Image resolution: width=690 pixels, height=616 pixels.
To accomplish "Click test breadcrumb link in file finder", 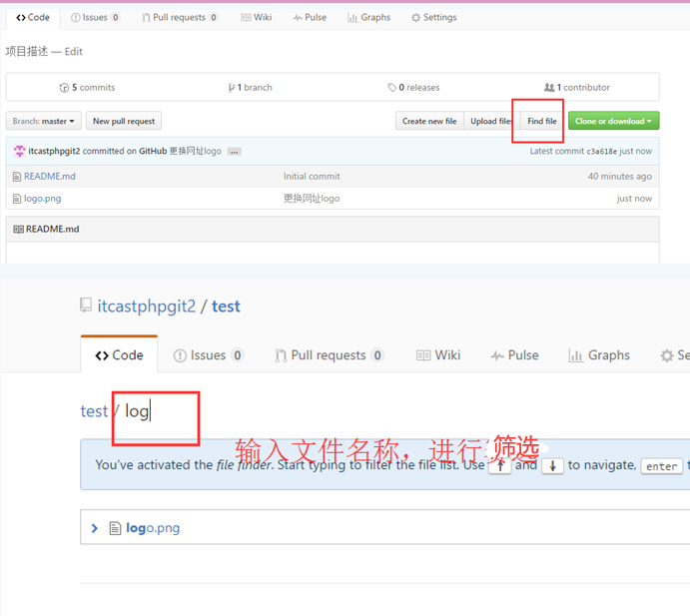I will tap(94, 411).
